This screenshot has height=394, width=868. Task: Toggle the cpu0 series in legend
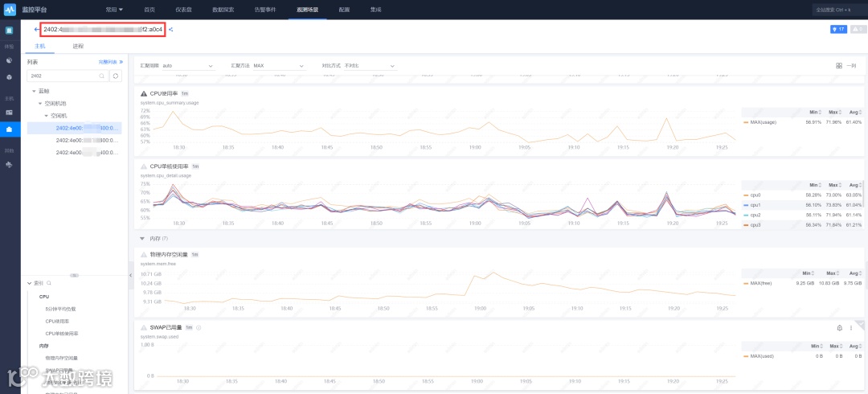point(755,195)
